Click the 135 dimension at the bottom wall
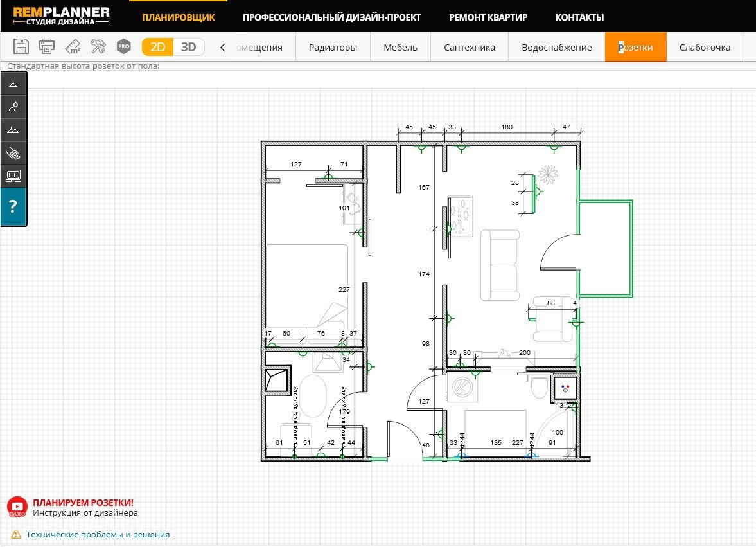The height and width of the screenshot is (547, 756). coord(496,442)
